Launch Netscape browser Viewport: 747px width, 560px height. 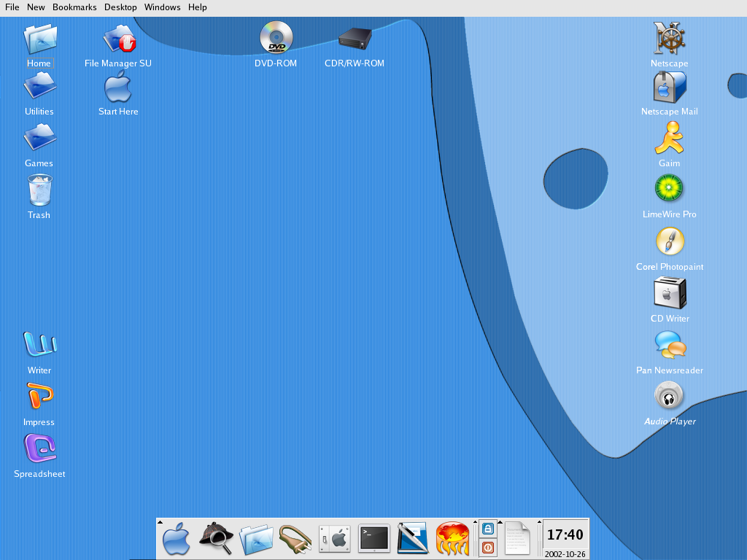tap(670, 38)
